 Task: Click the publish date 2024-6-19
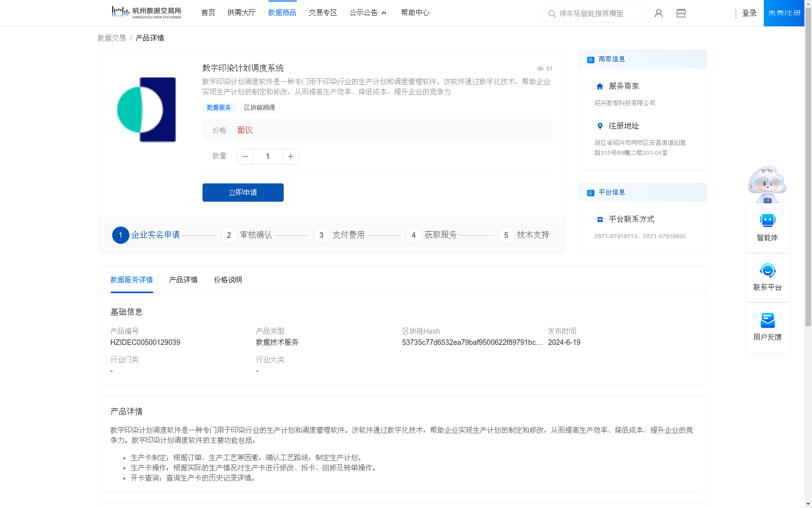pos(564,343)
